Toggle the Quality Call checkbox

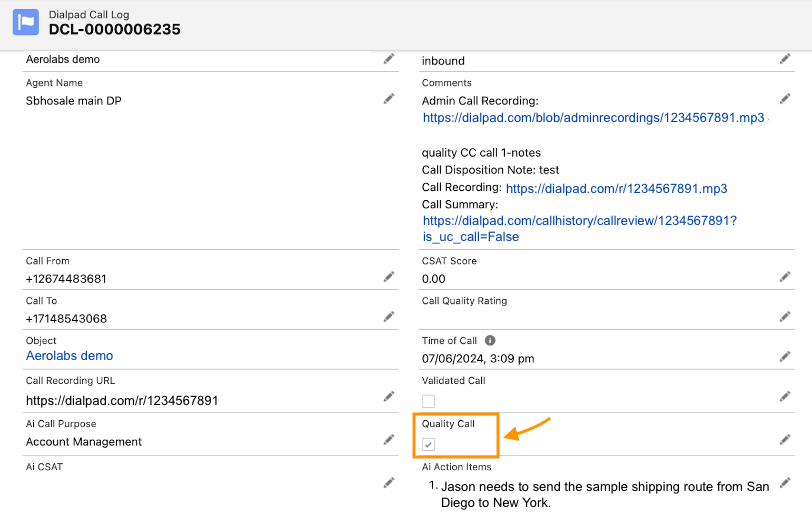click(x=428, y=444)
